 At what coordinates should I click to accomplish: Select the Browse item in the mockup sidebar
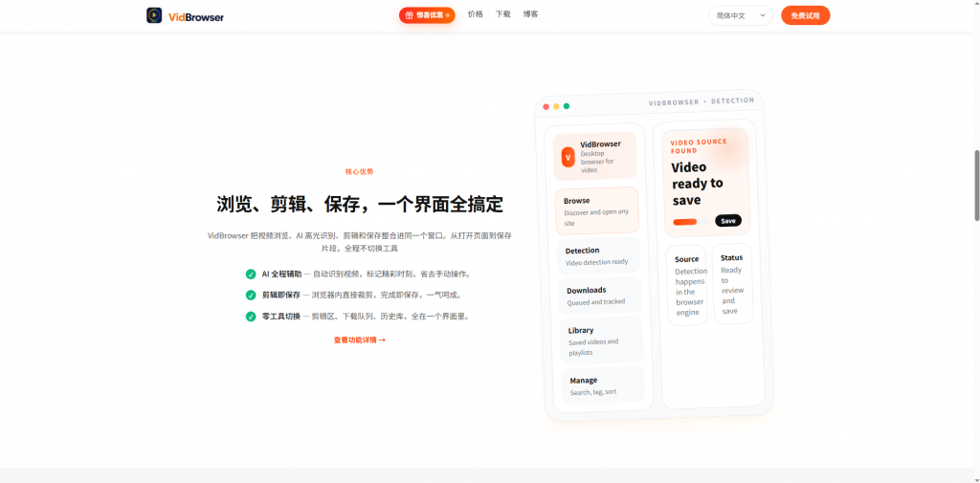597,211
